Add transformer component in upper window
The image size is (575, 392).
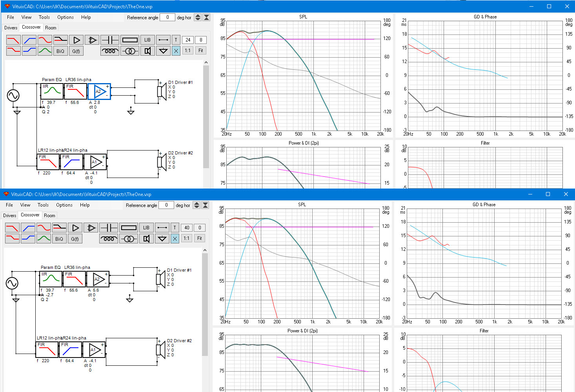pos(130,51)
